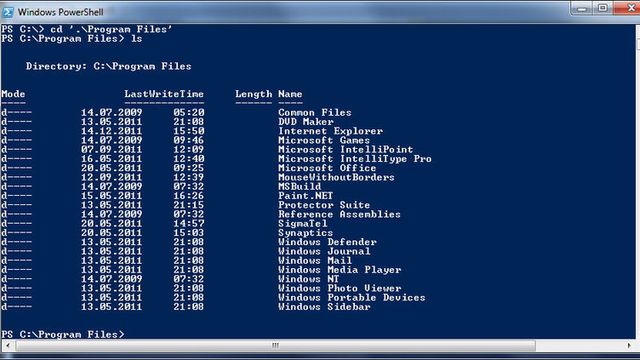Click the PowerShell icon in title bar
Screen dimensions: 640x360
(x=7, y=12)
